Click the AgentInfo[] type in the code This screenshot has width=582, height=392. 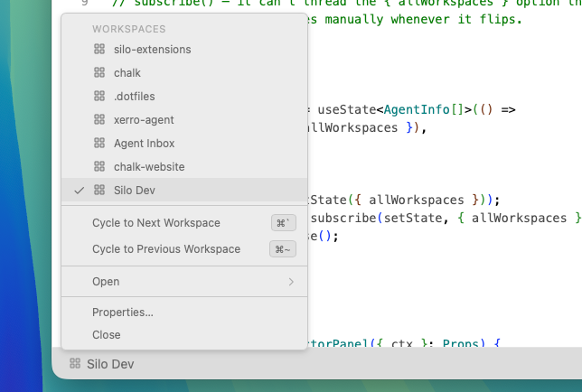[x=424, y=109]
